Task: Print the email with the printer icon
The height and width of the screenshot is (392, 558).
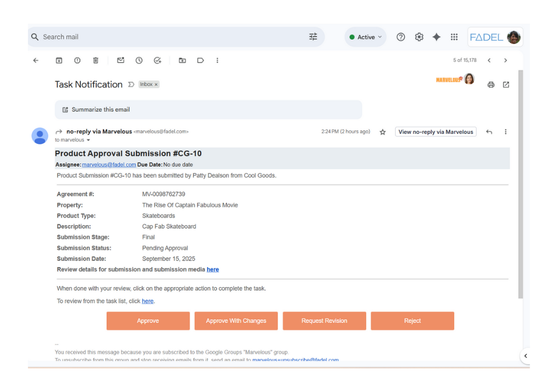Action: point(491,85)
